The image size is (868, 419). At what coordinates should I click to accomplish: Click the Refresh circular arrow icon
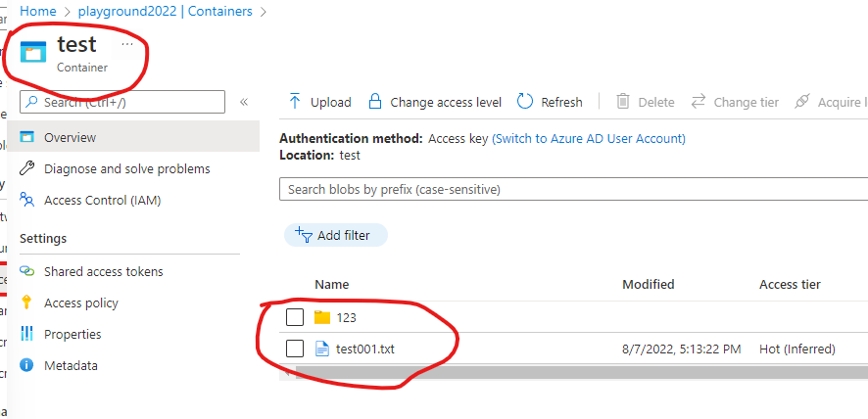pos(525,101)
